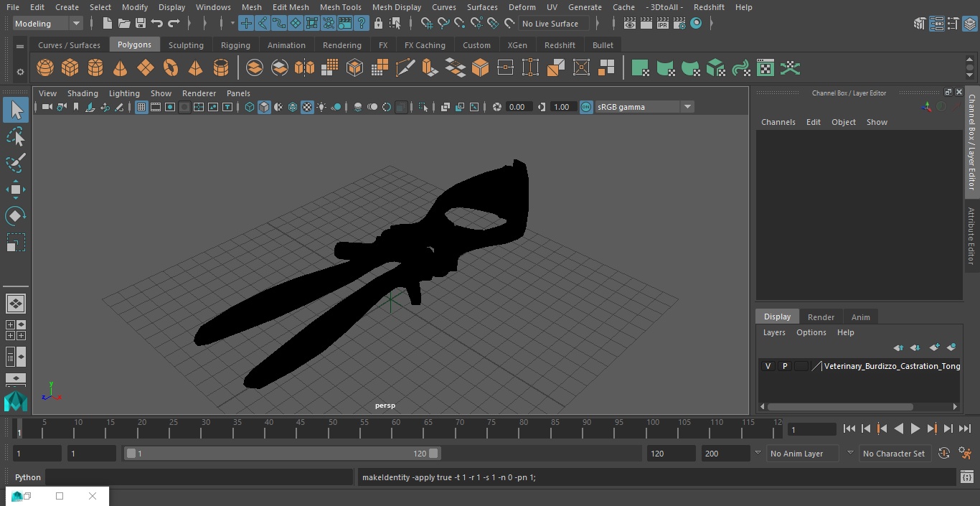The width and height of the screenshot is (980, 506).
Task: Click the Extrude shelf icon
Action: click(x=430, y=68)
